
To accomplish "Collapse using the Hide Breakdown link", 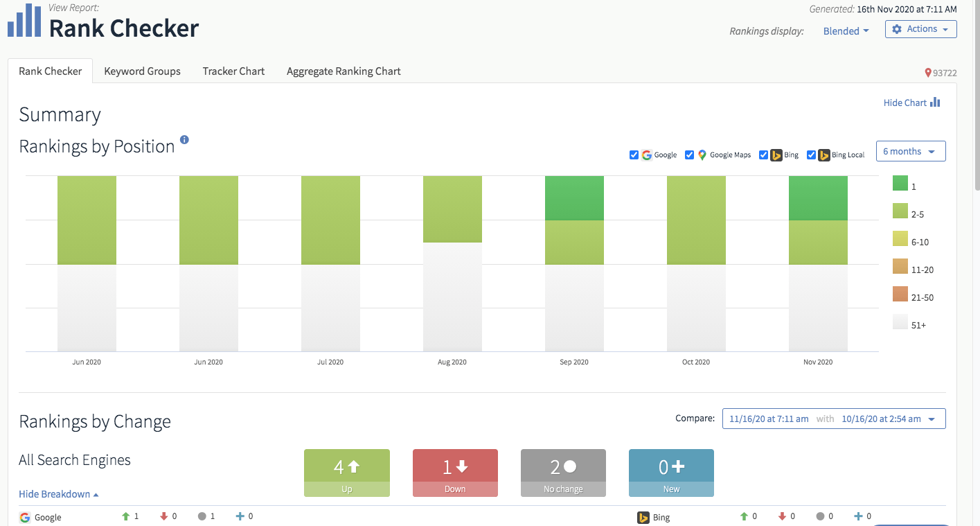I will click(58, 494).
